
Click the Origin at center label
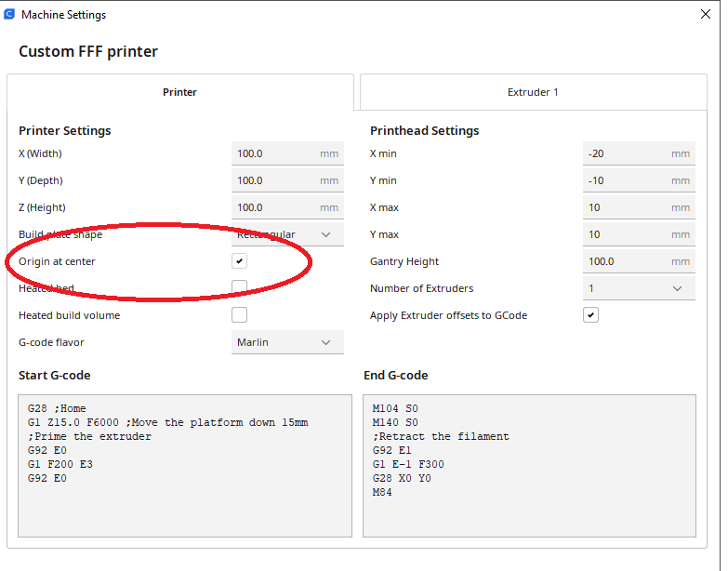57,261
